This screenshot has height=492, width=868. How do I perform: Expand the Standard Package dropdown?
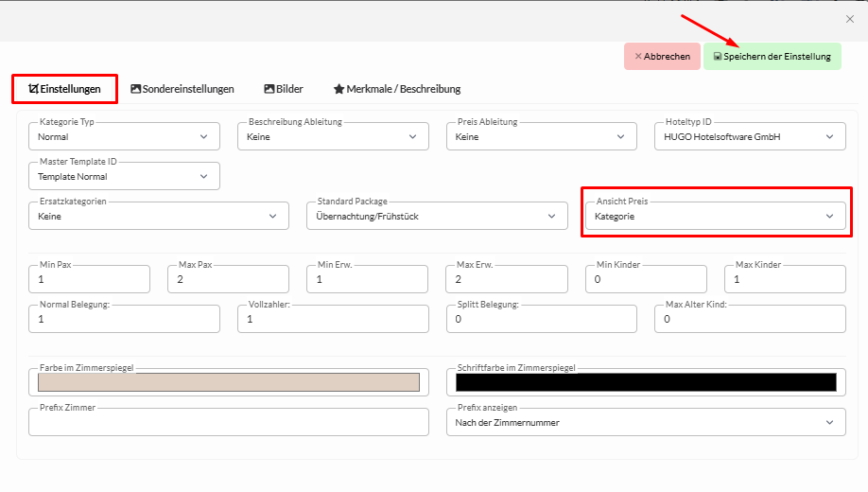pos(436,217)
